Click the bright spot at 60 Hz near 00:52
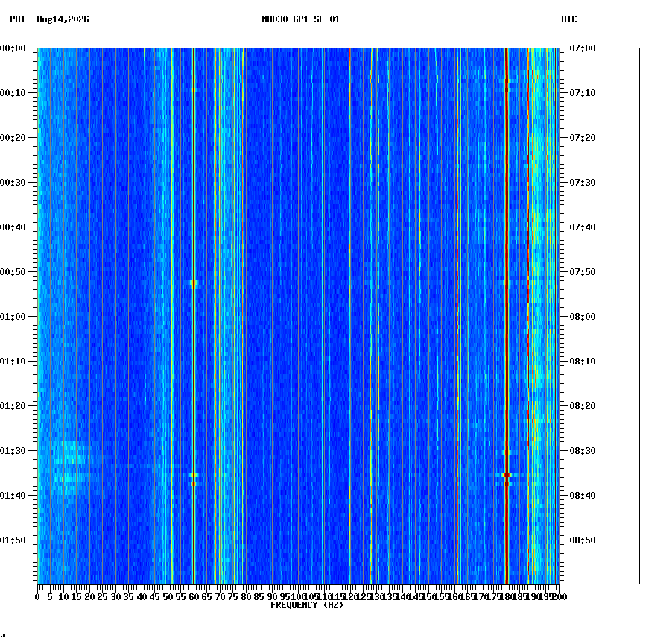The width and height of the screenshot is (672, 644). [194, 283]
